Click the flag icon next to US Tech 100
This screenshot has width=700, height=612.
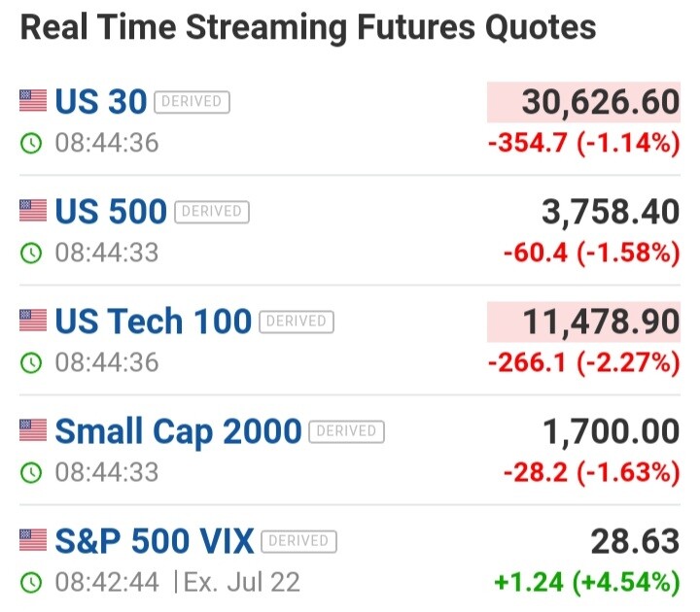point(33,321)
